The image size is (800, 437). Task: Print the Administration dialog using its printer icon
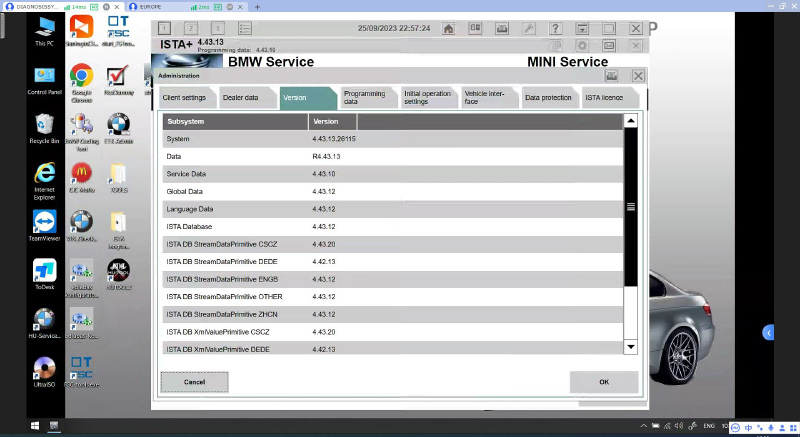[x=611, y=75]
